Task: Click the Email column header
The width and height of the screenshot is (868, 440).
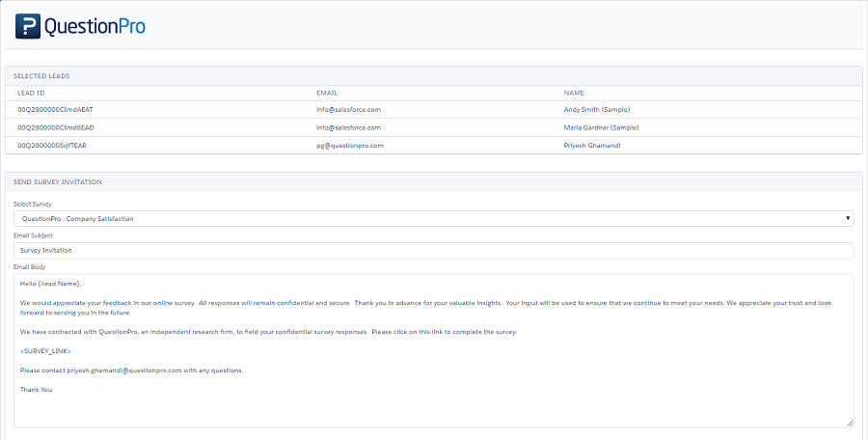Action: [x=327, y=93]
